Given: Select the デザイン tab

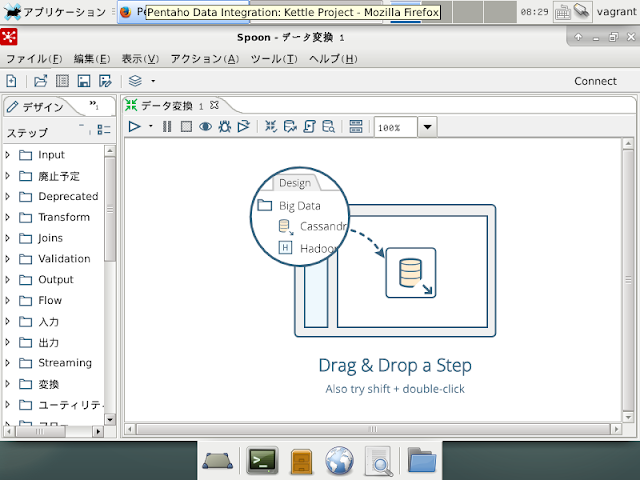Looking at the screenshot, I should click(36, 107).
